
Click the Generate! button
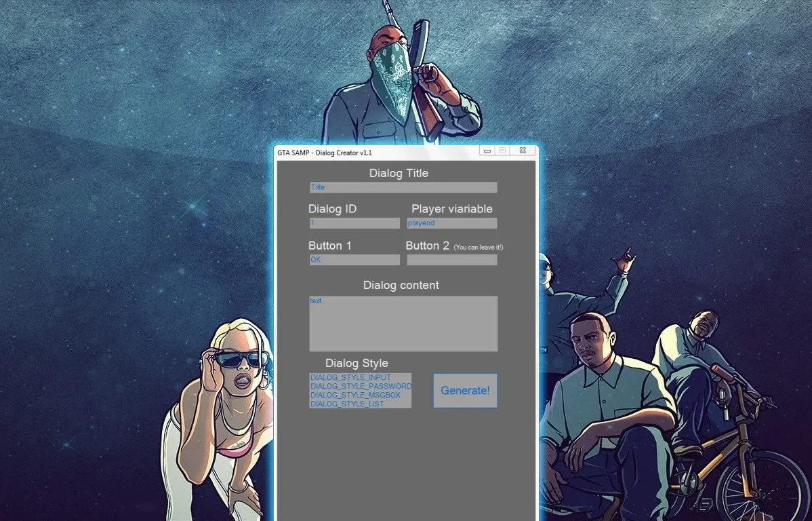pos(465,390)
